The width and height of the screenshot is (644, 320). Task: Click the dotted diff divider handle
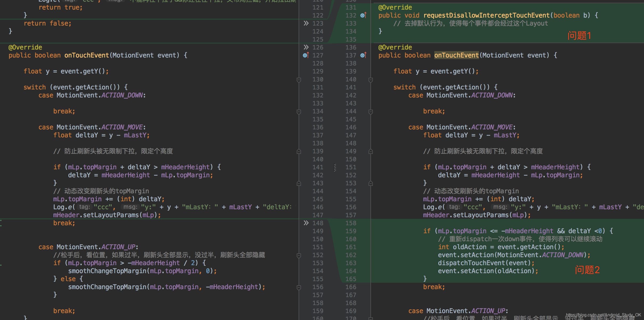tap(335, 167)
